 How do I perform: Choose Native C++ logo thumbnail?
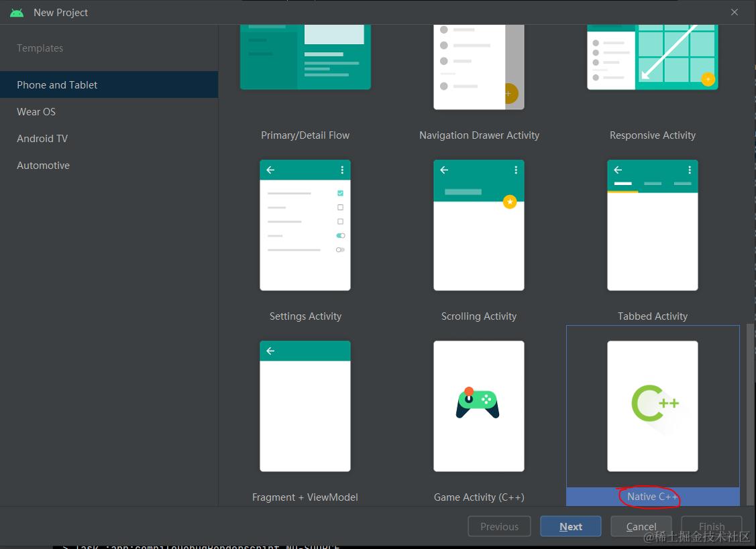coord(652,406)
